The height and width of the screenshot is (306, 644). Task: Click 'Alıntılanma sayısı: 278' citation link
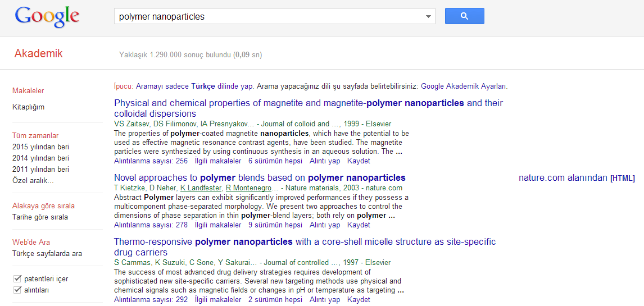click(151, 225)
